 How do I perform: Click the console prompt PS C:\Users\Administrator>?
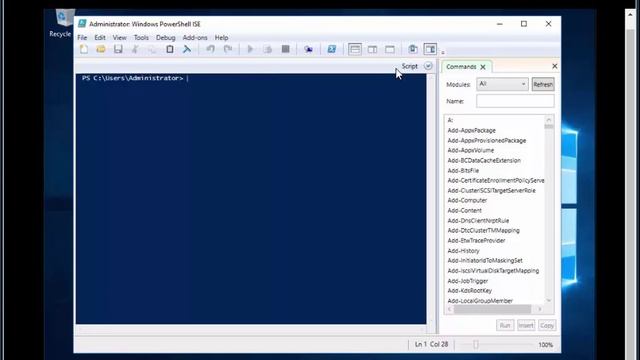(133, 78)
